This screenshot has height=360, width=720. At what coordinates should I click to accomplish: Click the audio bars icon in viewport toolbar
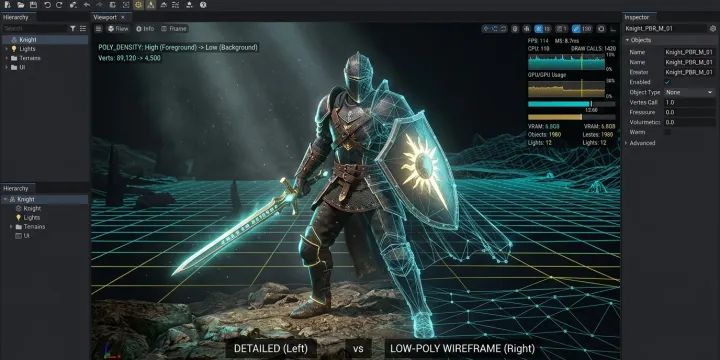coord(526,28)
